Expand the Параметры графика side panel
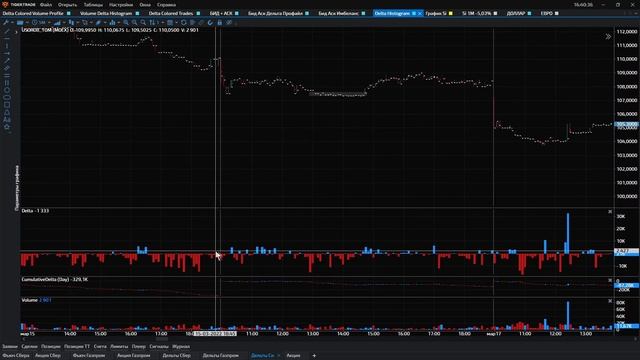 (x=17, y=188)
